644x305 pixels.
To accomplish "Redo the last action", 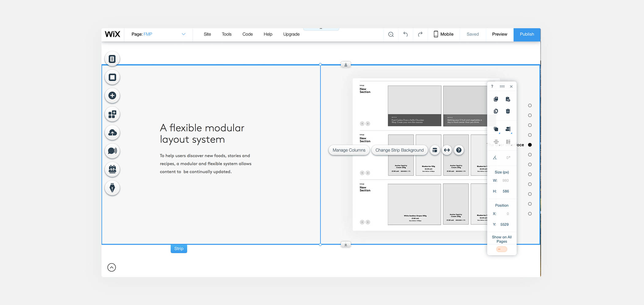I will pos(420,34).
